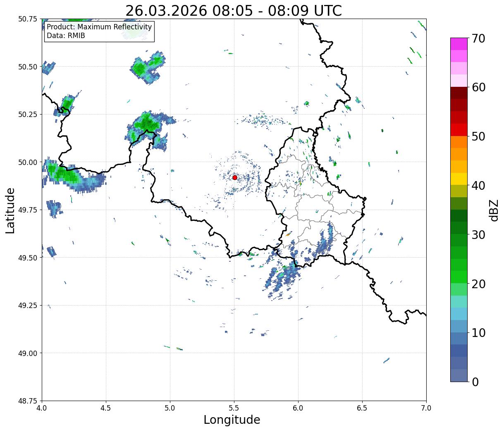Click the colorbar tick label 50

coord(478,136)
